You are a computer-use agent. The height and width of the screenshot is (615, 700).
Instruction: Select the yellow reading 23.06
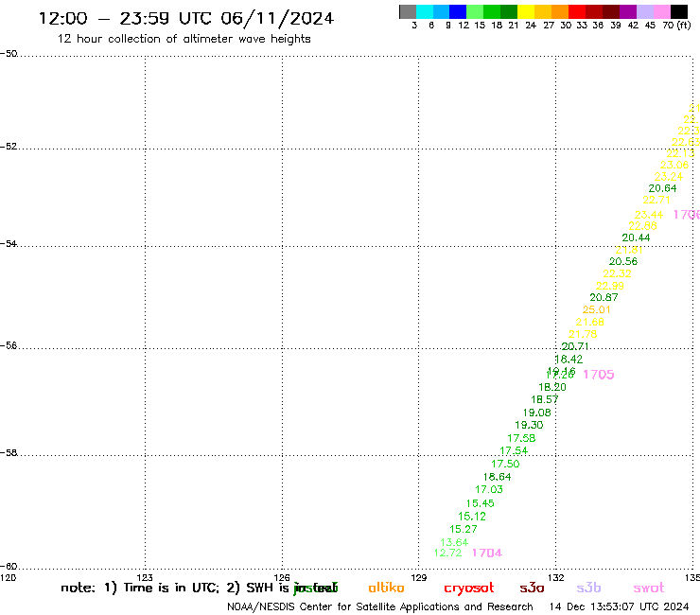674,165
